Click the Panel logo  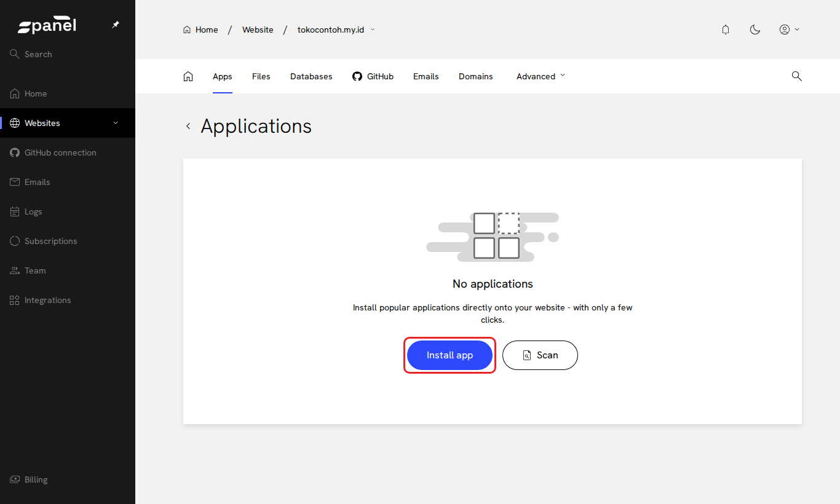[x=47, y=26]
